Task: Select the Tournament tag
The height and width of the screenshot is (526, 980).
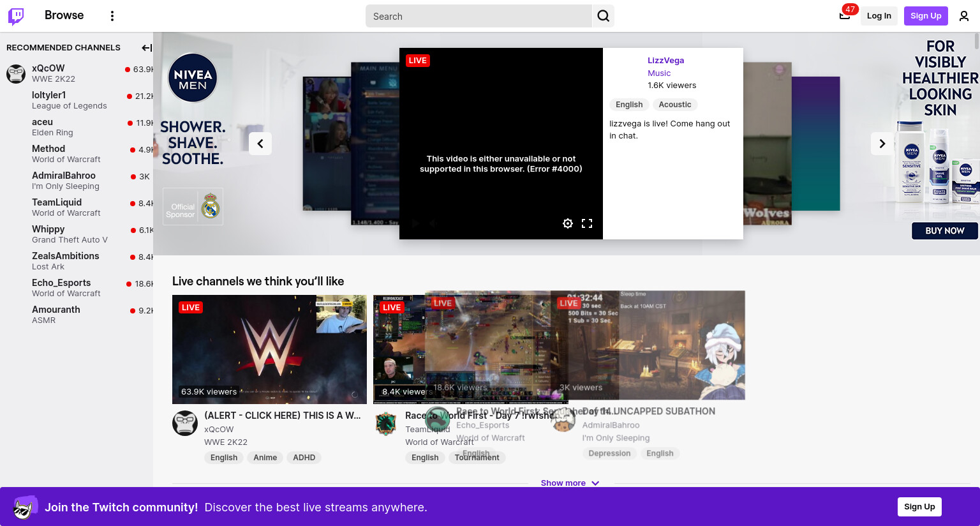Action: click(477, 458)
